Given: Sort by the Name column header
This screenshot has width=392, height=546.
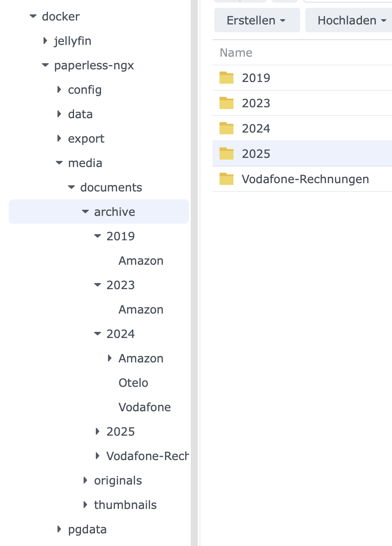Looking at the screenshot, I should tap(236, 53).
